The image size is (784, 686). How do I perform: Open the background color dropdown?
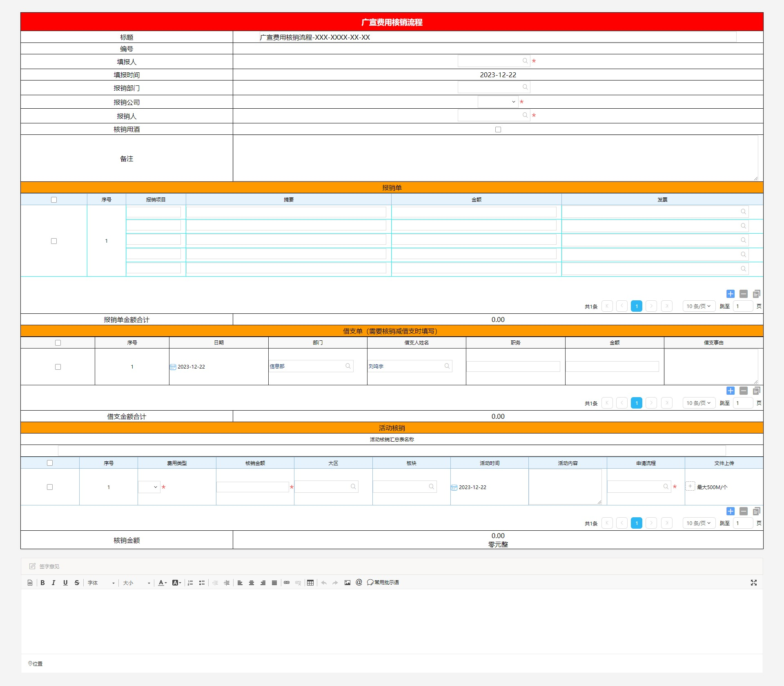point(176,583)
